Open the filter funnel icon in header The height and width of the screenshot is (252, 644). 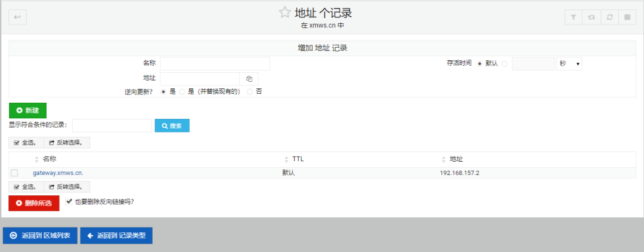click(x=574, y=17)
